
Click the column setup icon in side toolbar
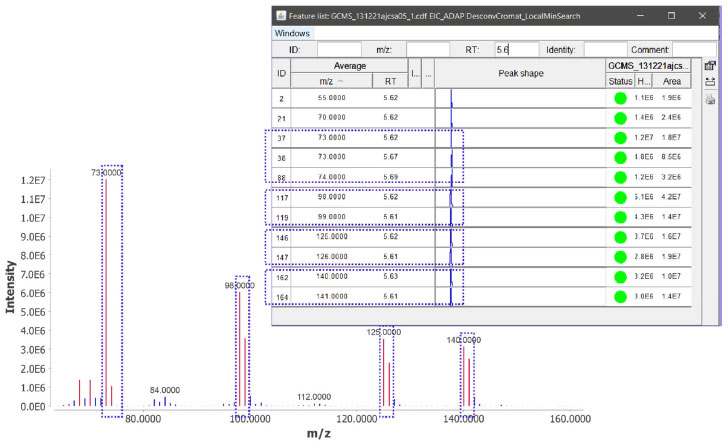tap(710, 65)
